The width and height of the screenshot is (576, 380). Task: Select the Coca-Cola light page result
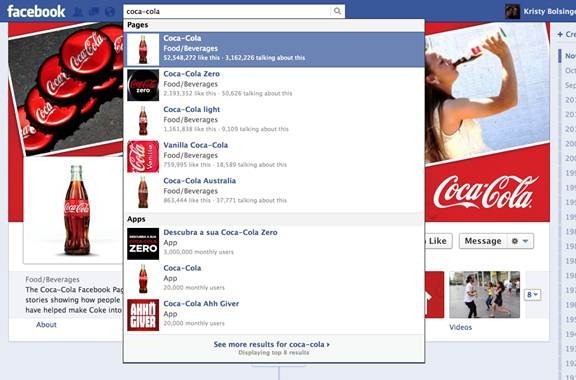pyautogui.click(x=274, y=121)
